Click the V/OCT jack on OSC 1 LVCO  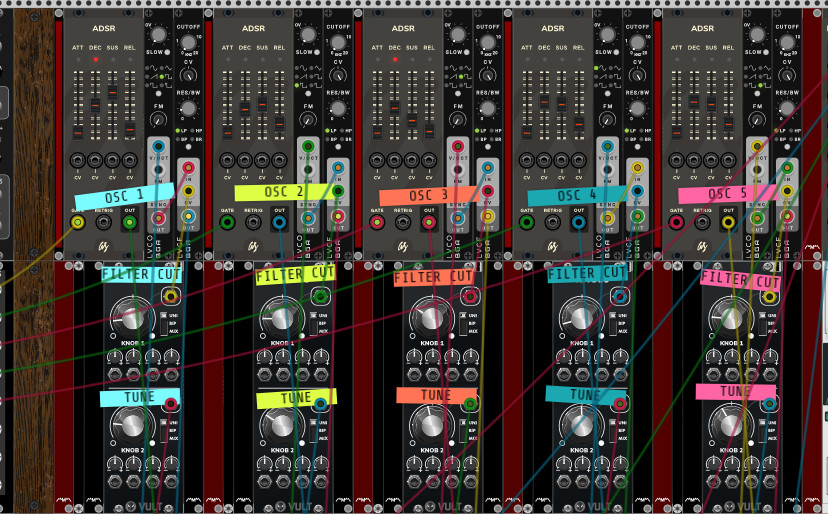pos(158,146)
